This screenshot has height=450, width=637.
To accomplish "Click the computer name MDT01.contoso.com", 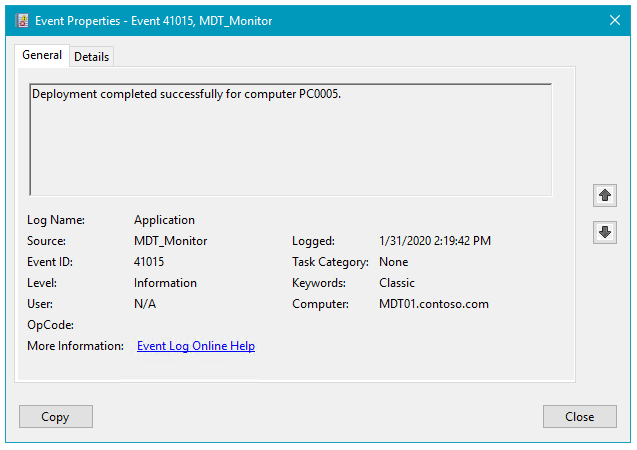I will click(434, 304).
